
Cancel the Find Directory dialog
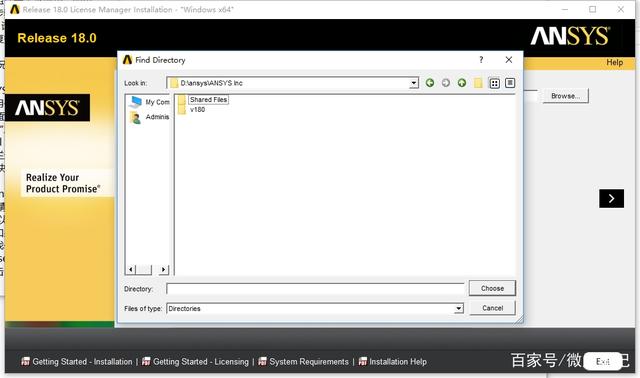coord(492,308)
